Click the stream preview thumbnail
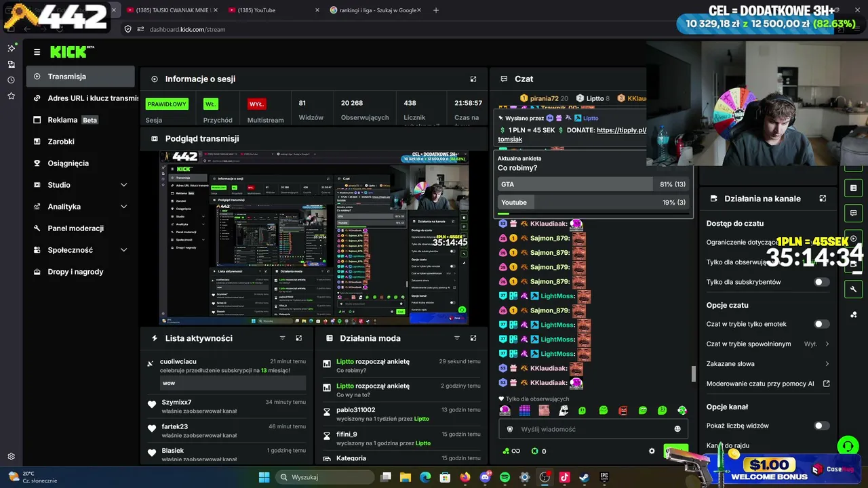This screenshot has height=488, width=868. tap(314, 237)
